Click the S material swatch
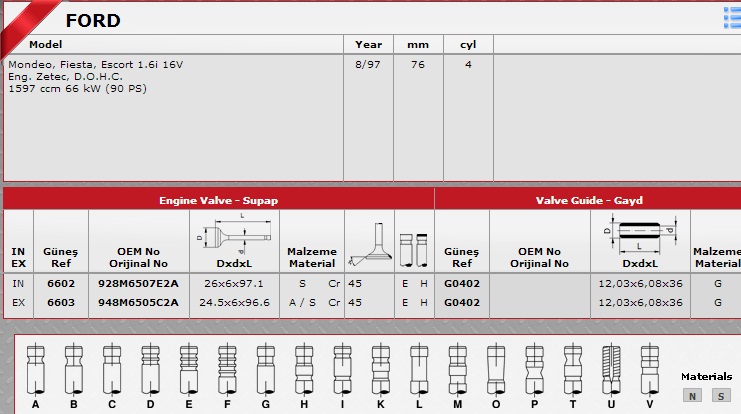 pyautogui.click(x=721, y=396)
